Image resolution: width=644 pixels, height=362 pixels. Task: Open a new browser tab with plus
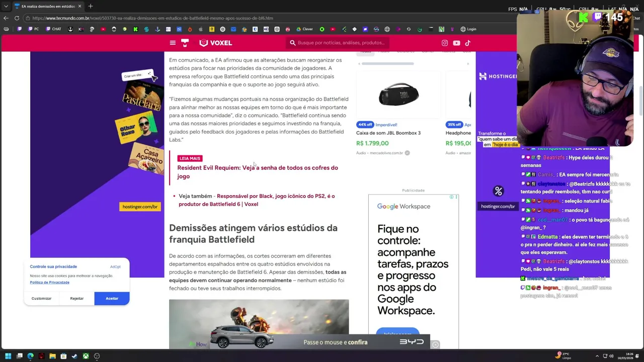pos(91,6)
